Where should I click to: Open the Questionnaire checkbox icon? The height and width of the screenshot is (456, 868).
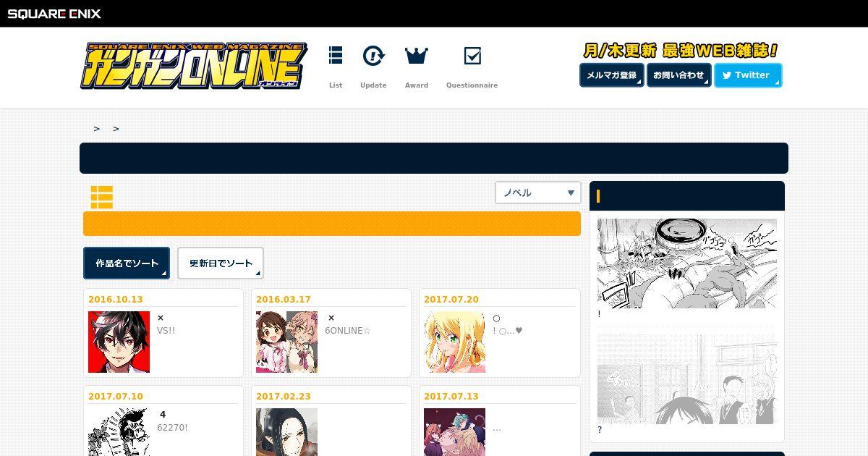[472, 56]
